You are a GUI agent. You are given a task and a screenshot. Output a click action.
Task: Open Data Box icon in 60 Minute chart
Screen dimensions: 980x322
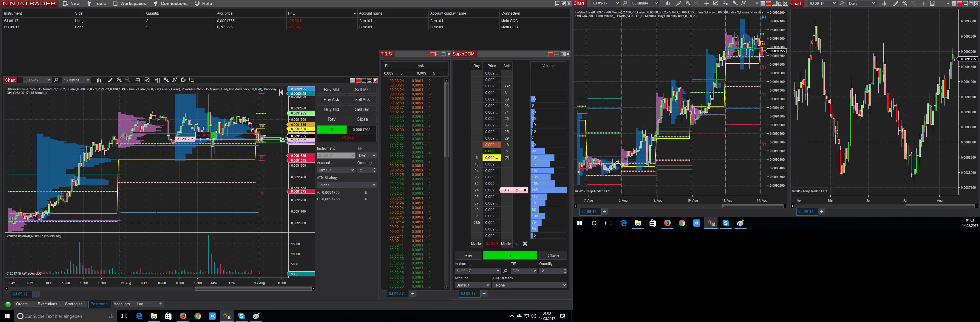click(x=715, y=3)
